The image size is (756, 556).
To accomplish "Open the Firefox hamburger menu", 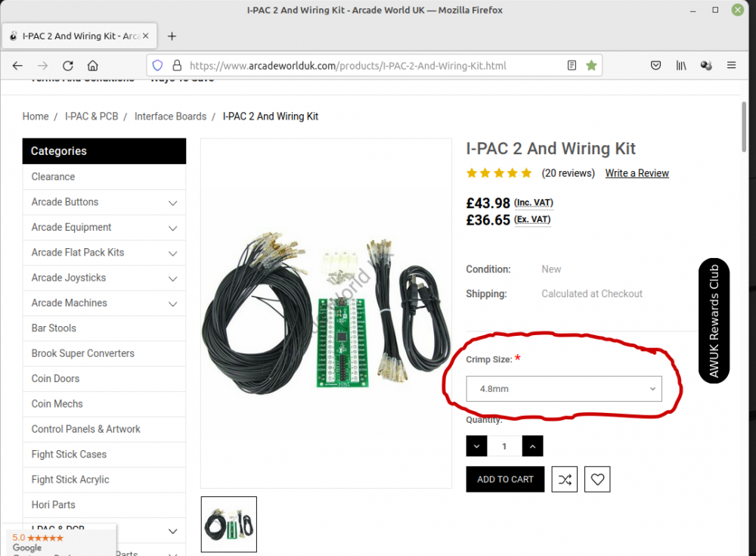I will click(x=731, y=65).
